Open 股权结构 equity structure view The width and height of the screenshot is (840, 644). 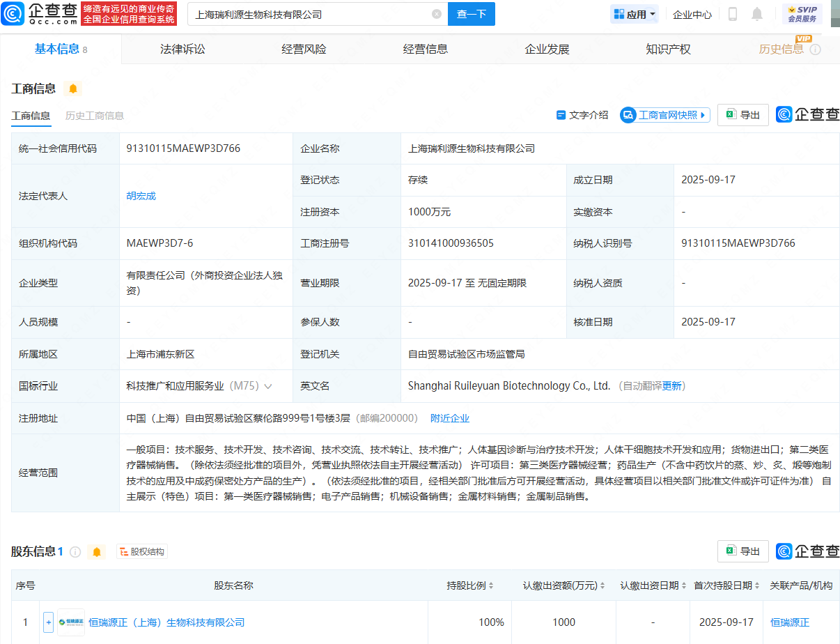142,552
